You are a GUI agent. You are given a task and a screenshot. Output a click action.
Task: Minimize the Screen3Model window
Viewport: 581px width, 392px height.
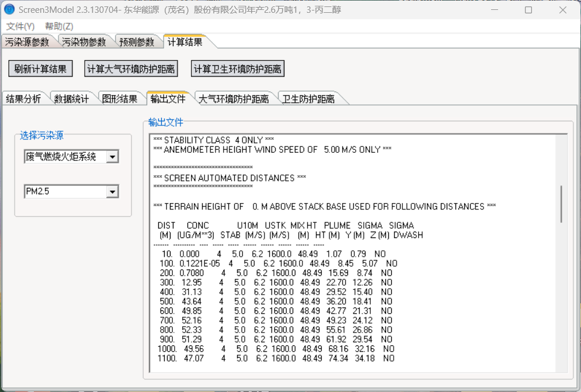click(x=495, y=10)
